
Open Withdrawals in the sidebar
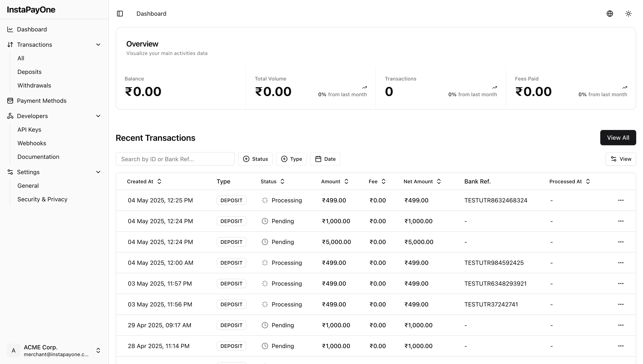point(34,86)
